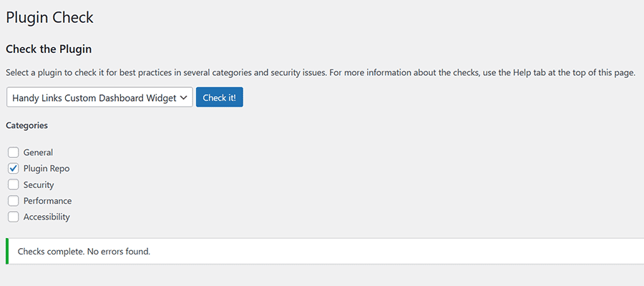Click the Performance label text
Screen dimensions: 644x286
[47, 201]
